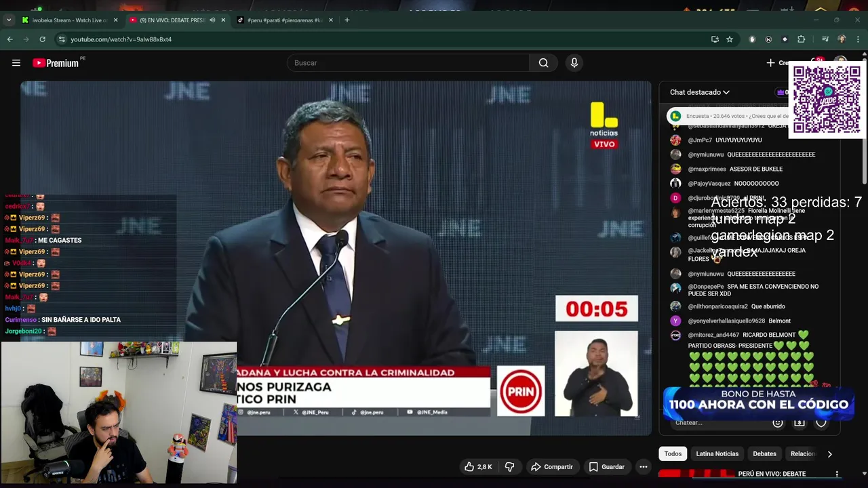Click the YouTube search input field

pyautogui.click(x=408, y=63)
